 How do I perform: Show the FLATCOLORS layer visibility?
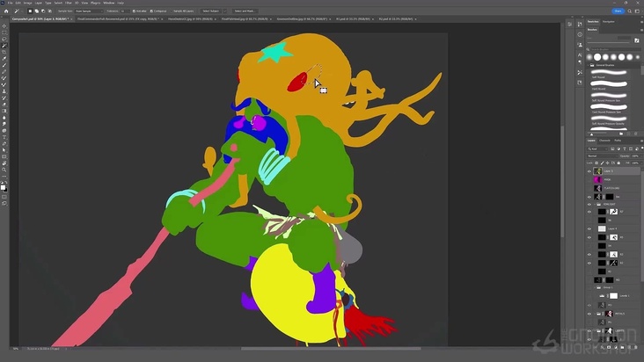click(x=589, y=188)
